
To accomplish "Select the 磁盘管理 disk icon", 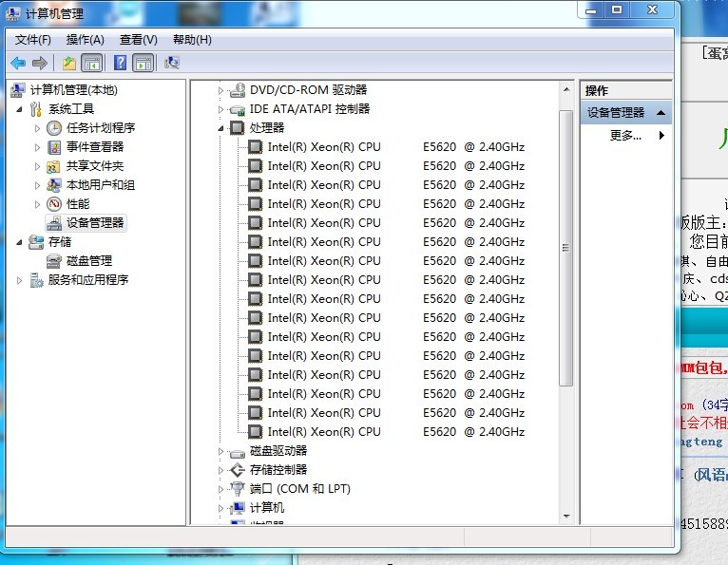I will tap(54, 261).
